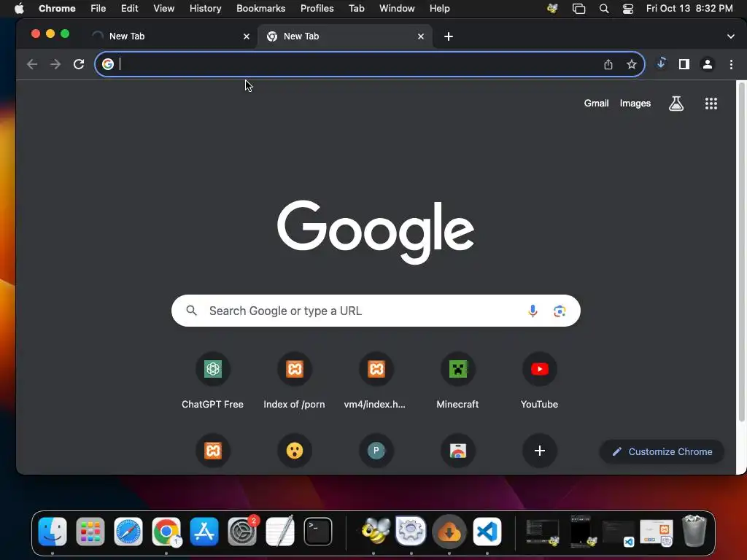The height and width of the screenshot is (560, 747).
Task: Close the first New Tab
Action: tap(247, 36)
